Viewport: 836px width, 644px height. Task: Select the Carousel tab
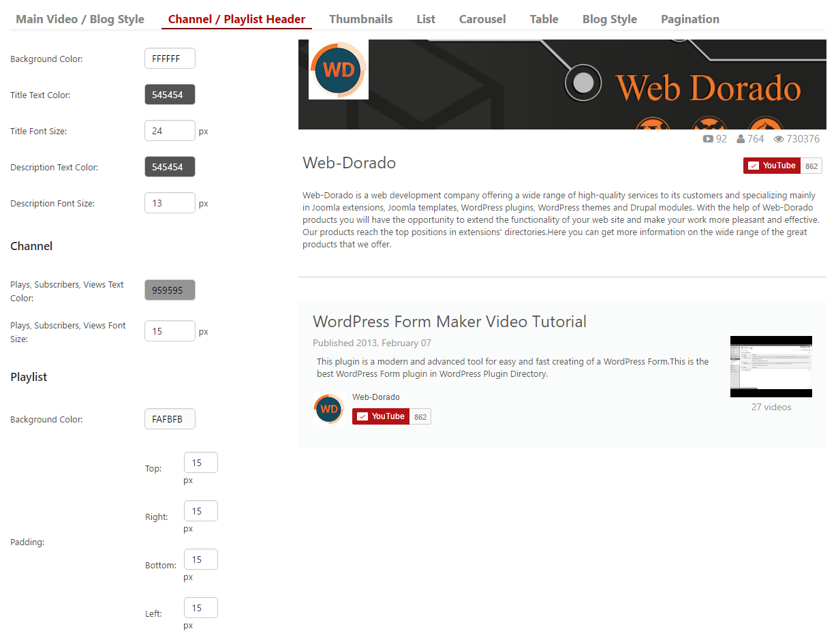(482, 19)
